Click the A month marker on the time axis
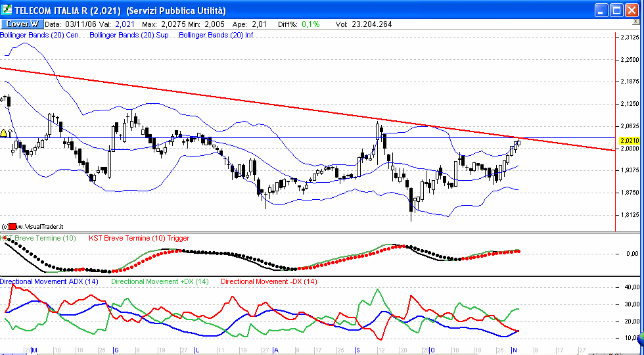This screenshot has width=644, height=355. 275,350
